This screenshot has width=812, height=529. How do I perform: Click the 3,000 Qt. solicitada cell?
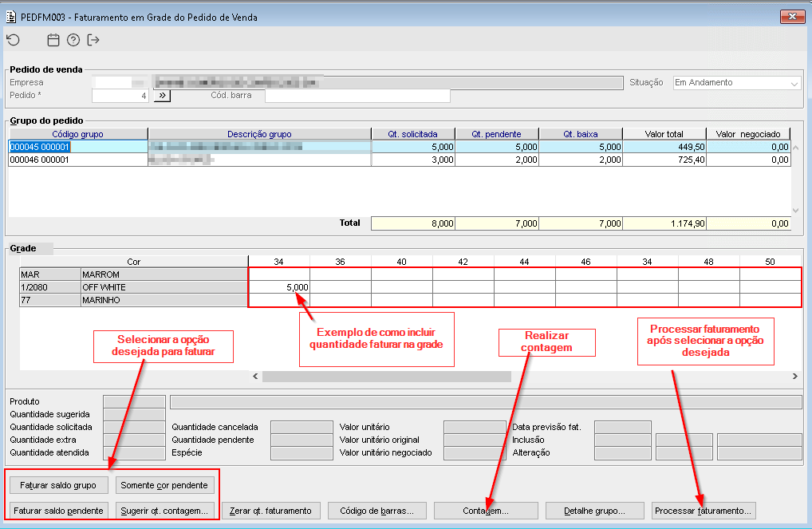click(x=412, y=160)
